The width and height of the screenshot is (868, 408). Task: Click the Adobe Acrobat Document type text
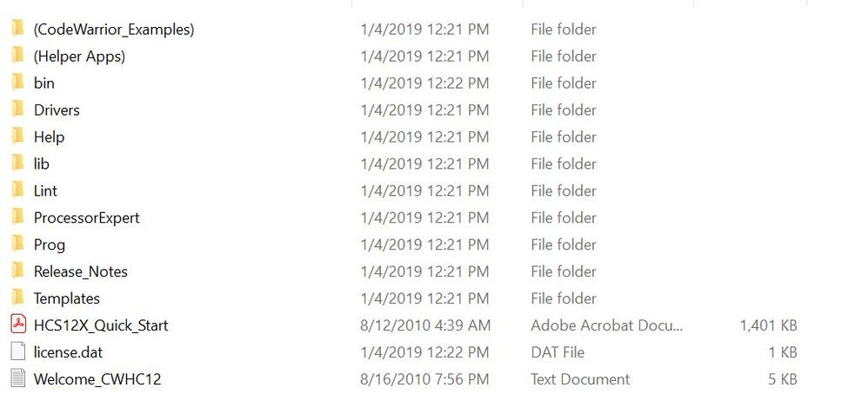607,326
